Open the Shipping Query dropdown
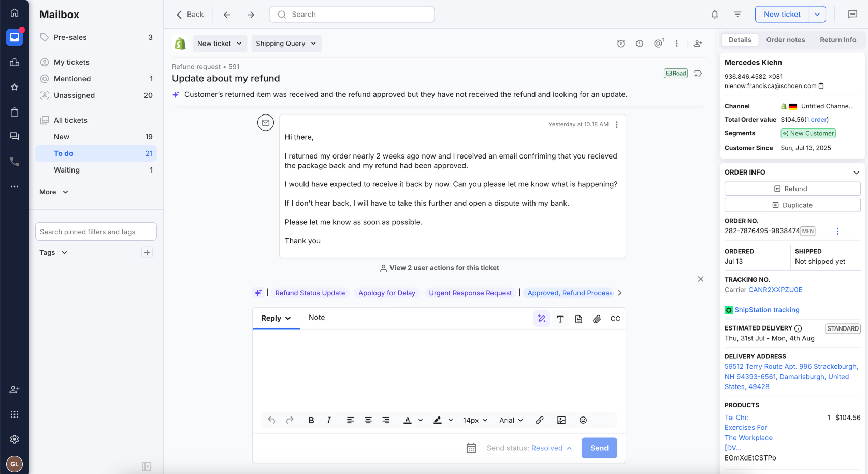 pyautogui.click(x=286, y=44)
